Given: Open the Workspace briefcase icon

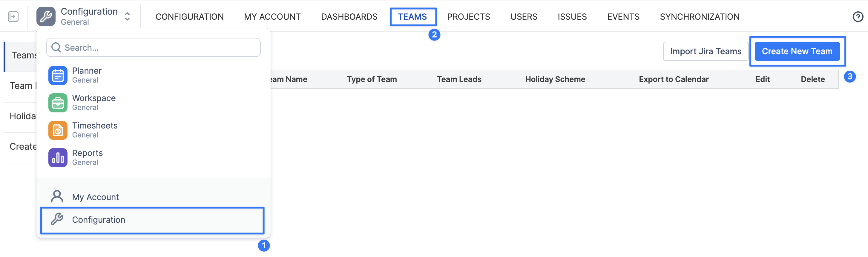Looking at the screenshot, I should tap(58, 103).
